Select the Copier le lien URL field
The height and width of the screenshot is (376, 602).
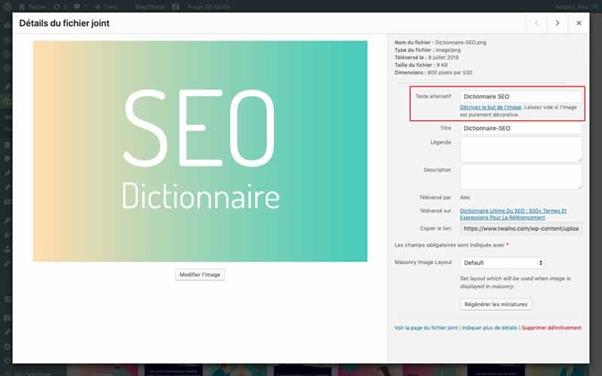click(521, 229)
